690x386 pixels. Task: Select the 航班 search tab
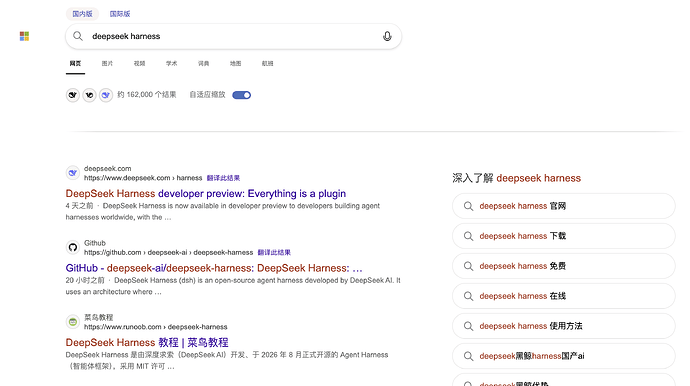pos(268,63)
